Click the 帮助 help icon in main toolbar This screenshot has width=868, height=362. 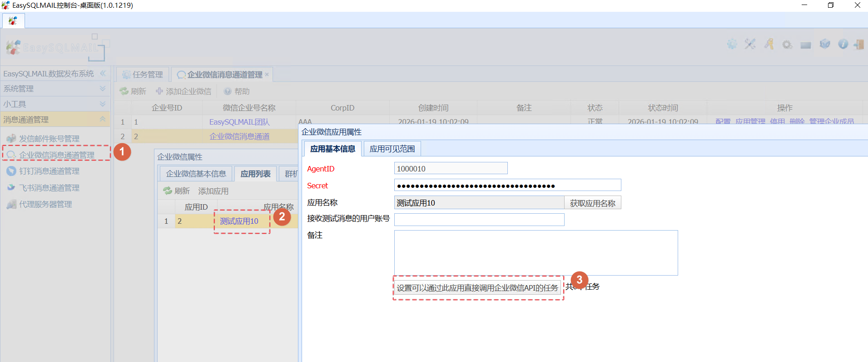coord(228,91)
